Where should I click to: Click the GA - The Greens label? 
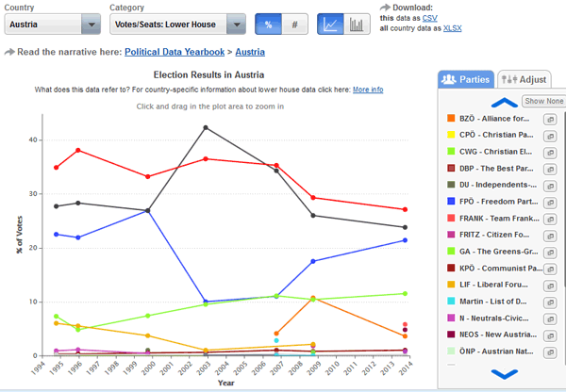coord(498,252)
